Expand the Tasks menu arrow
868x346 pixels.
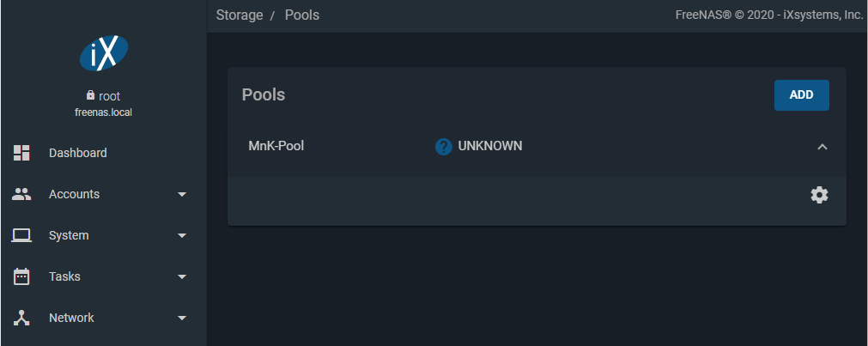[181, 276]
